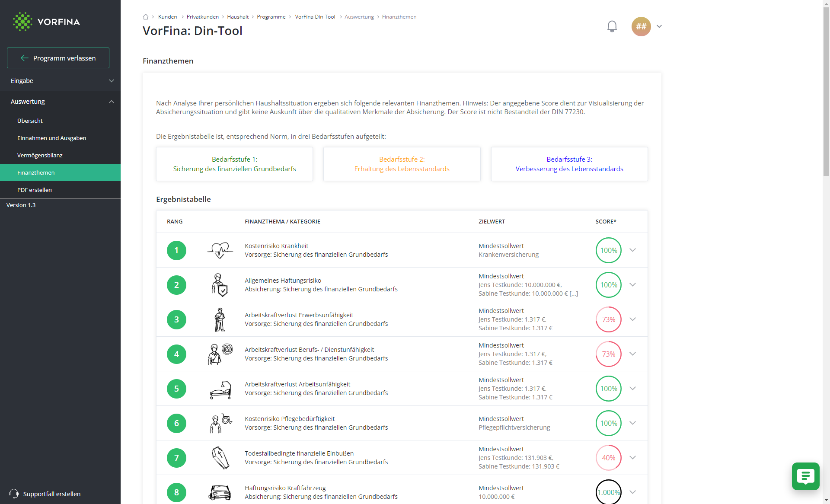
Task: Click the heartbeat icon for Kostenrisiko Krankheit
Action: pyautogui.click(x=220, y=250)
